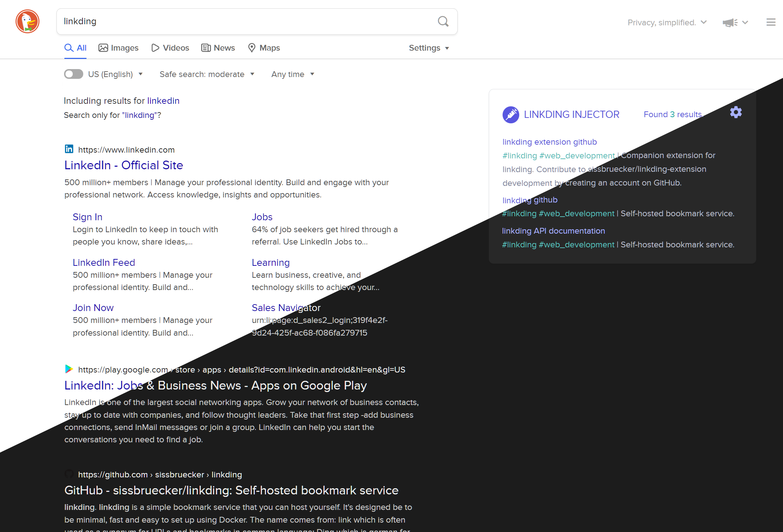Open linkding extension github bookmark
The width and height of the screenshot is (783, 532).
pos(550,142)
